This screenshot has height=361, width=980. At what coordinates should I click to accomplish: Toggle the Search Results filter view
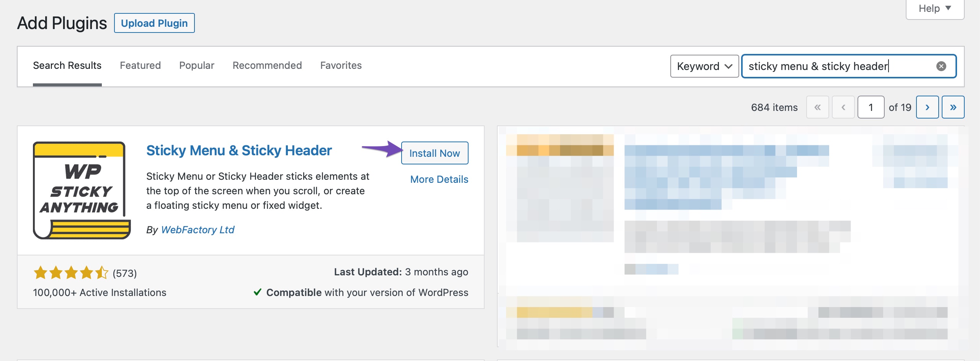(x=67, y=65)
